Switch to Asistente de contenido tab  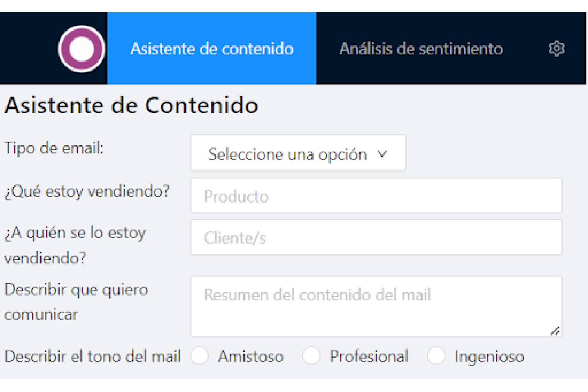(212, 48)
